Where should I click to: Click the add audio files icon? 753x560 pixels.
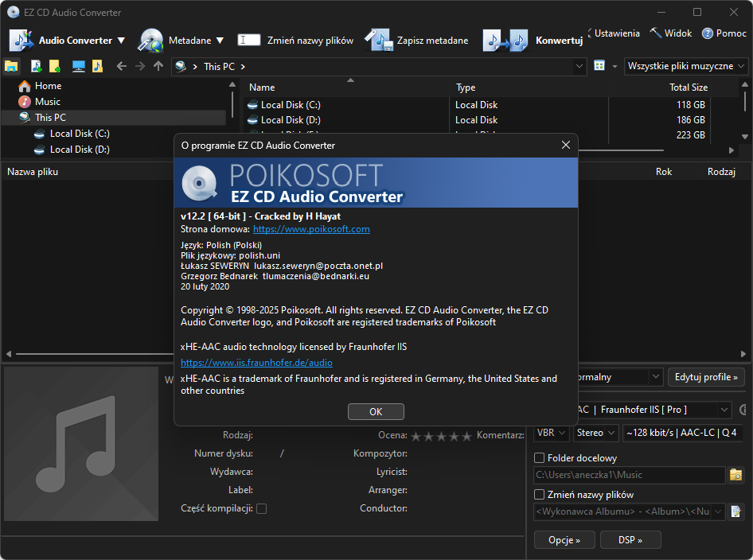[36, 66]
